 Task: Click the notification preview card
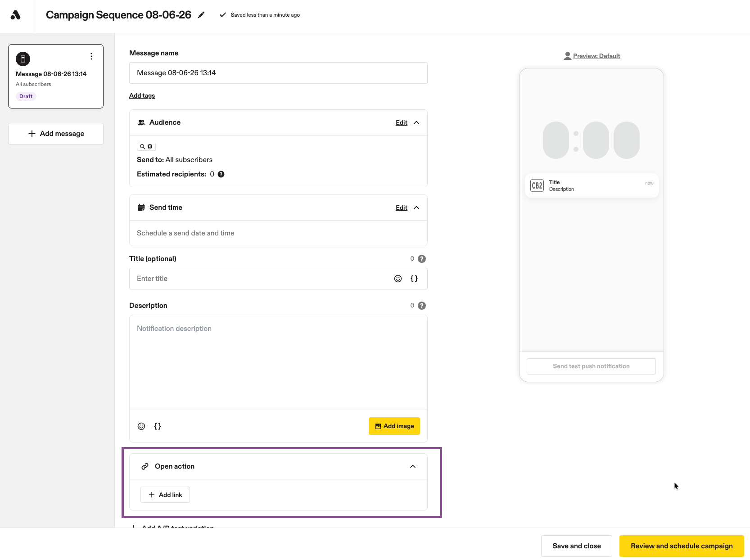click(592, 185)
